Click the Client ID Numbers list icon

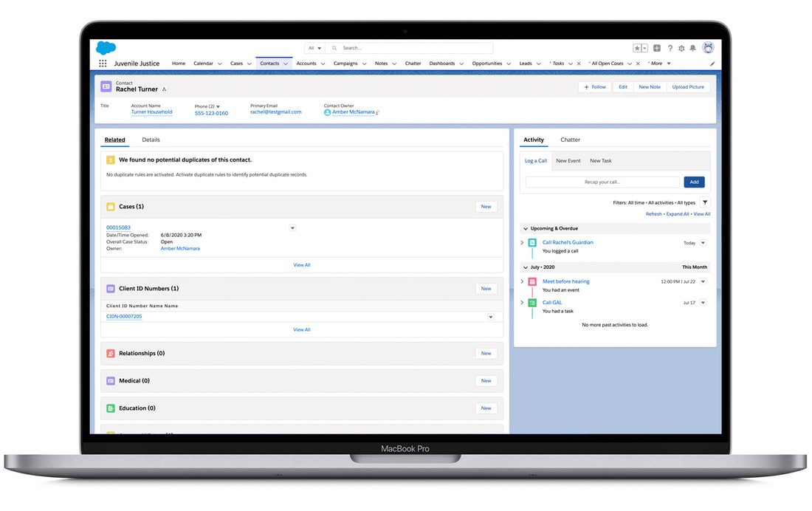click(110, 289)
